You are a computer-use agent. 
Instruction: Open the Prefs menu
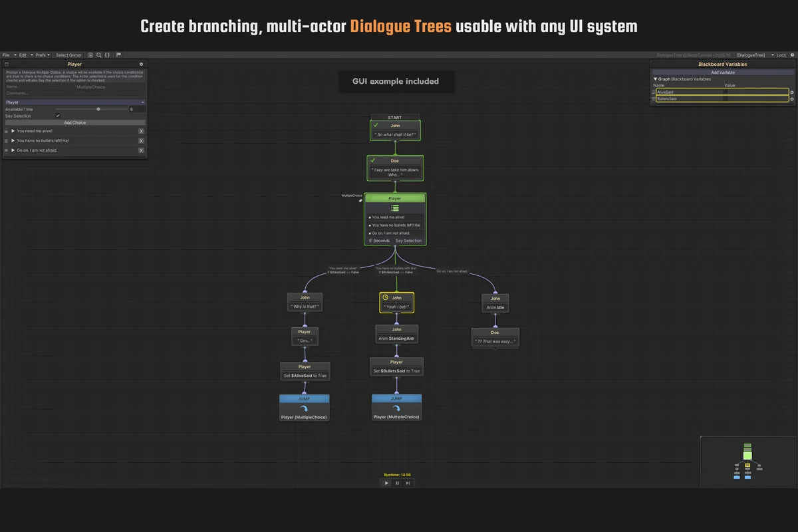(43, 55)
